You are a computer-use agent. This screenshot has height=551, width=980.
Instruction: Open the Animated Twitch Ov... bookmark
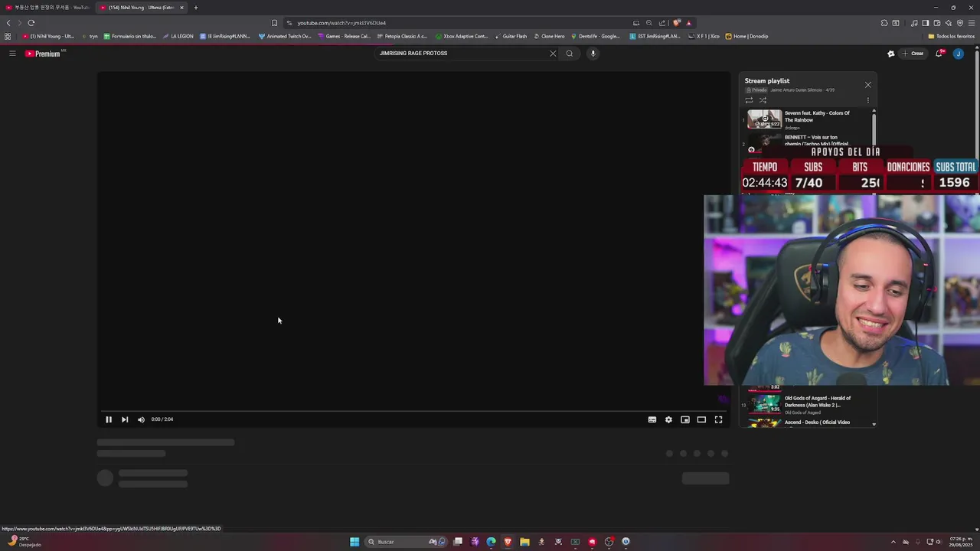pyautogui.click(x=285, y=36)
